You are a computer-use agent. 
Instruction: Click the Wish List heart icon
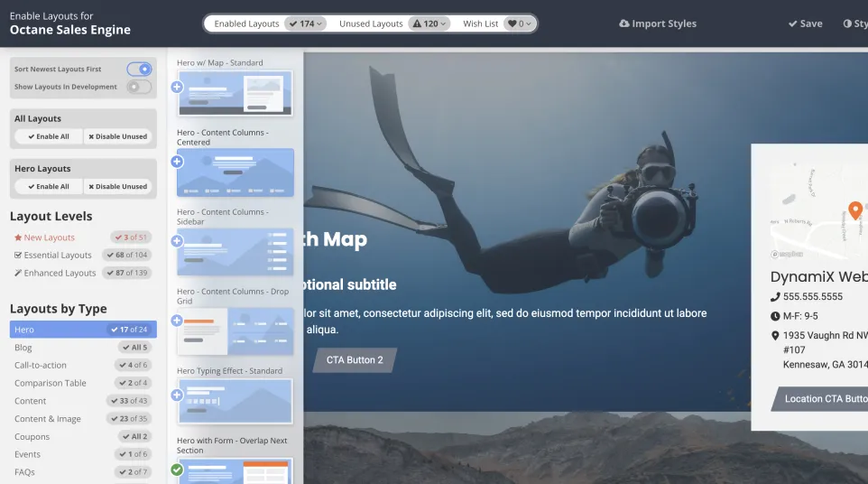(x=512, y=23)
